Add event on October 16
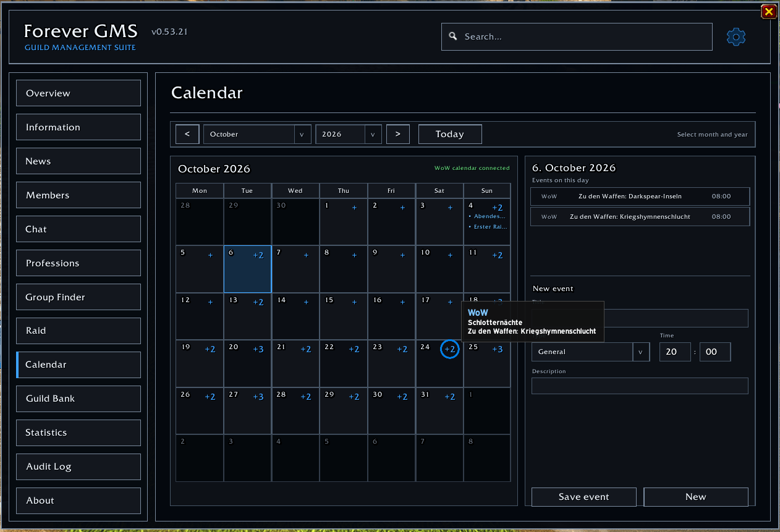The width and height of the screenshot is (780, 532). pos(402,302)
